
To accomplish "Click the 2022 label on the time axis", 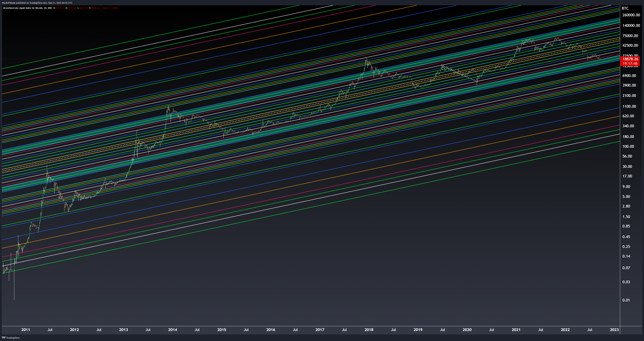I will 565,329.
